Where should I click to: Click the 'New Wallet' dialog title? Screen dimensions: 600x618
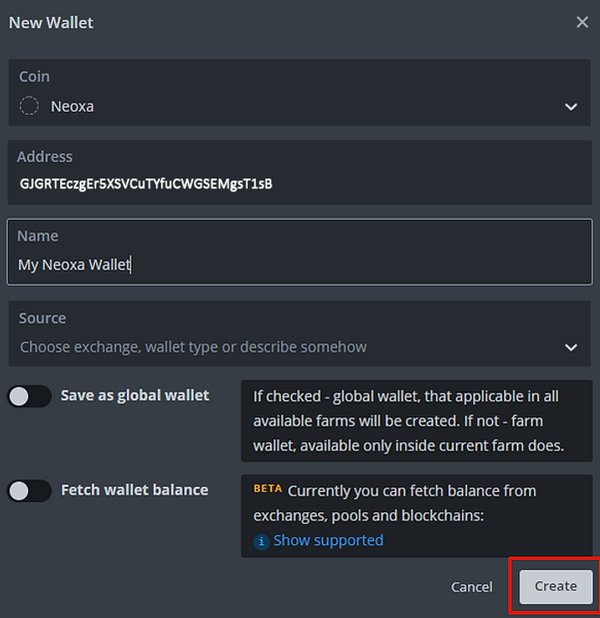[x=51, y=23]
